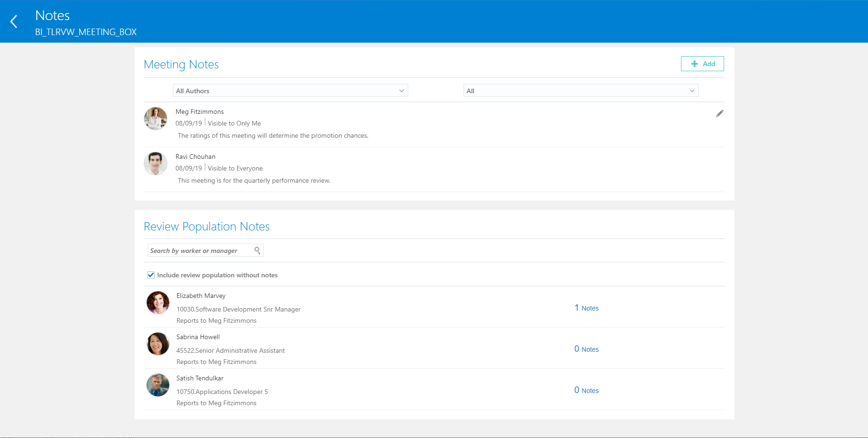
Task: Click the Notes page title
Action: coord(52,15)
